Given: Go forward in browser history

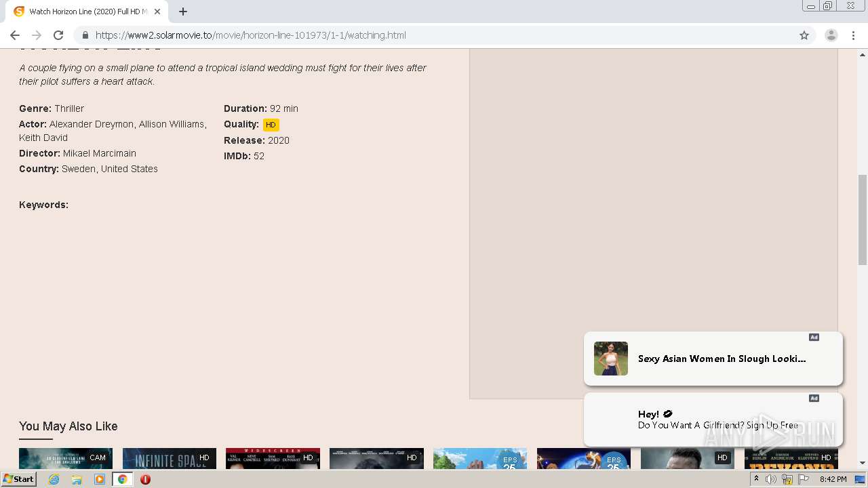Looking at the screenshot, I should click(x=37, y=35).
